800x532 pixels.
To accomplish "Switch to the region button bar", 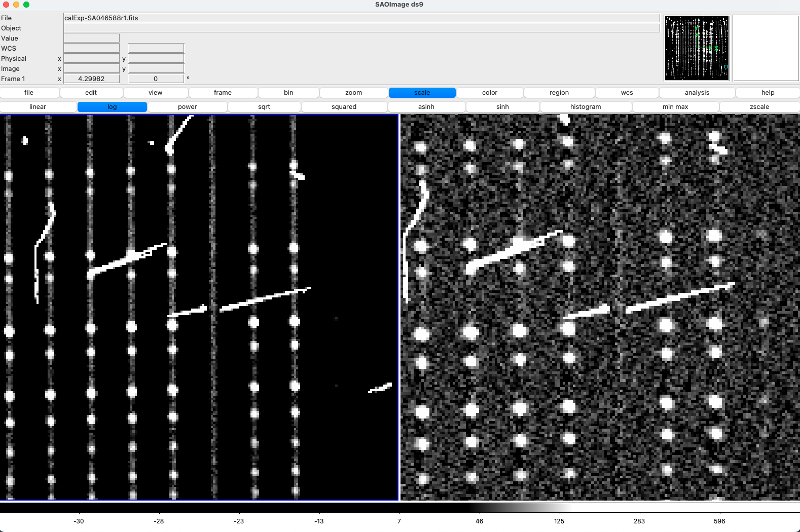I will pos(559,93).
